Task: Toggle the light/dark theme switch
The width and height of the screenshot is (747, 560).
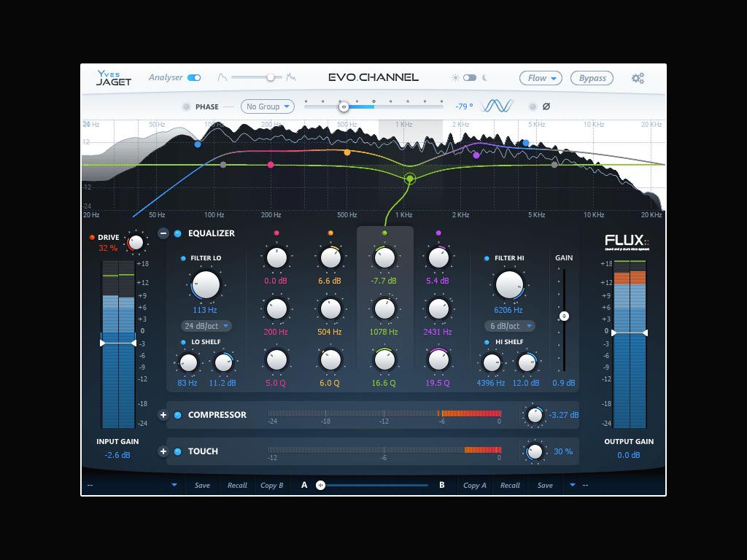Action: (470, 77)
